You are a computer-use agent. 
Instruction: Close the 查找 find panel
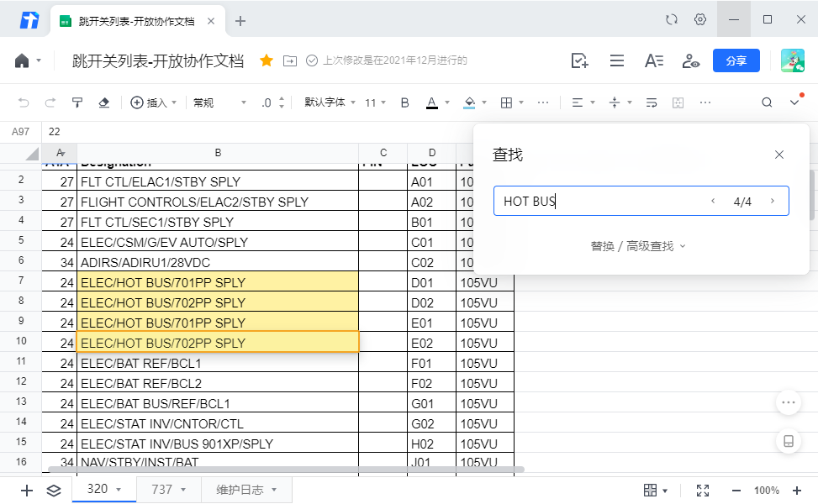[x=779, y=155]
